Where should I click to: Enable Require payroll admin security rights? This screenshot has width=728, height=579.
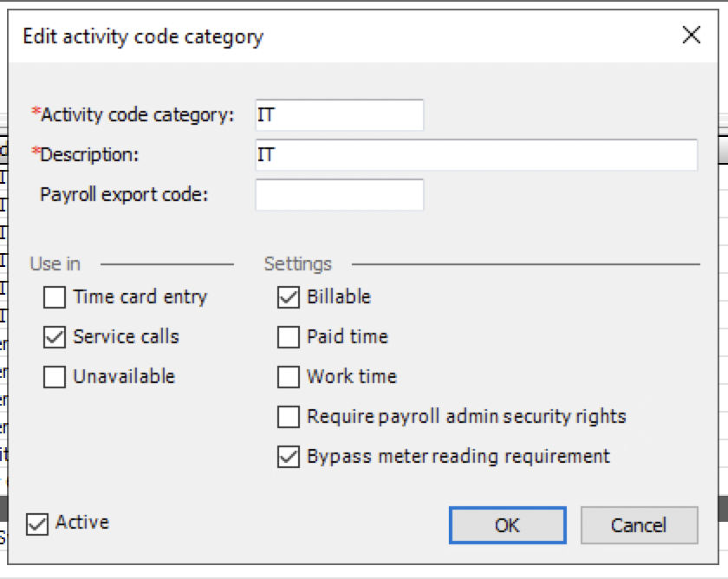pyautogui.click(x=289, y=417)
